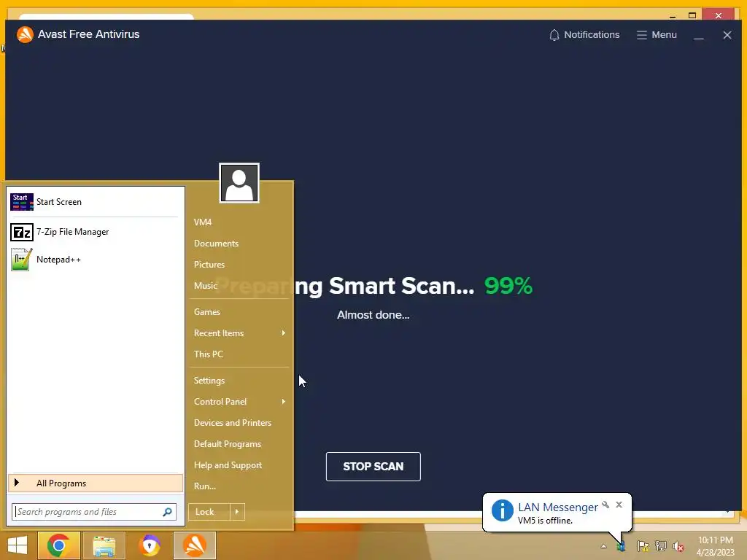Expand the Control Panel submenu

tap(239, 402)
